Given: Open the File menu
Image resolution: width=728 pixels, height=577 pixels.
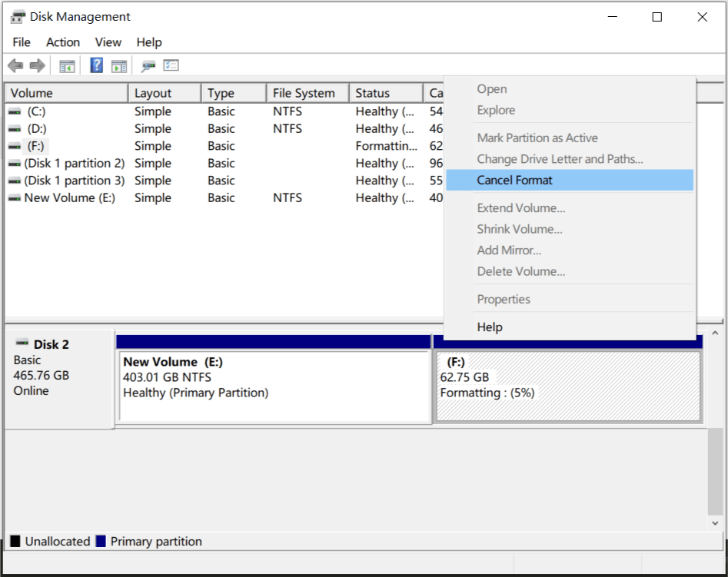Looking at the screenshot, I should tap(22, 42).
